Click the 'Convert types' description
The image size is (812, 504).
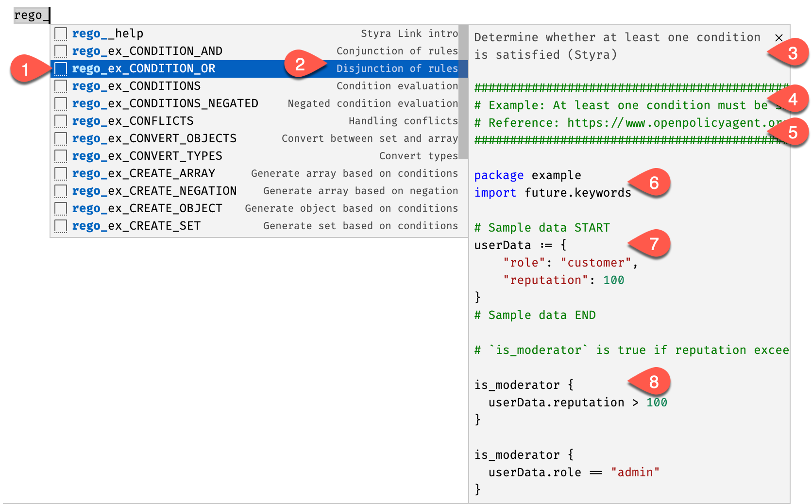[419, 156]
